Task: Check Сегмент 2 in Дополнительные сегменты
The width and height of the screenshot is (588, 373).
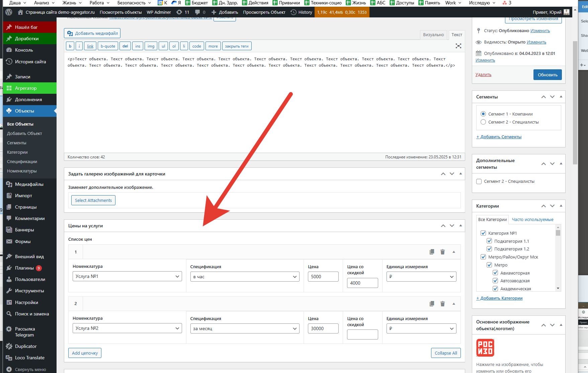Action: (479, 181)
